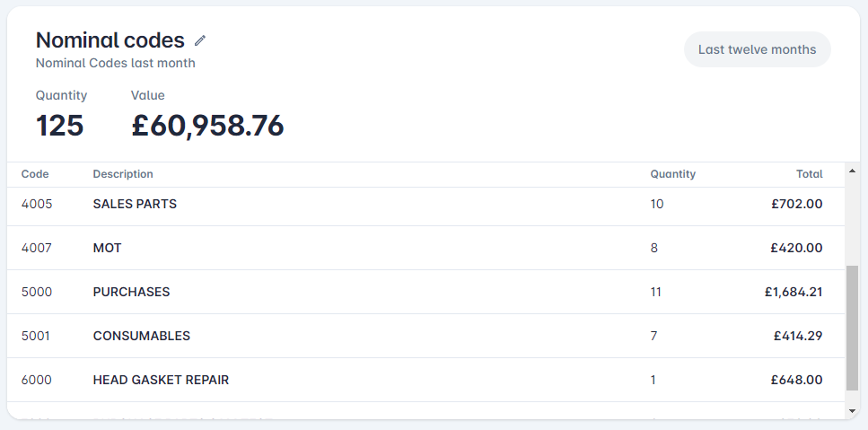Open the HEAD GASKET REPAIR row
Screen dimensions: 868x430
[425, 380]
